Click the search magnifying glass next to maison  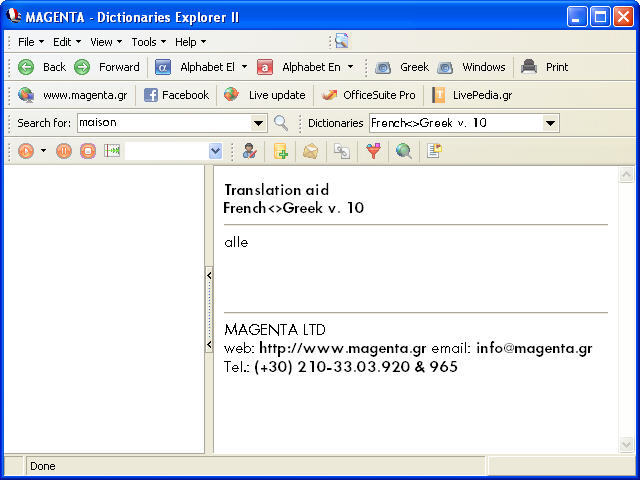point(281,123)
